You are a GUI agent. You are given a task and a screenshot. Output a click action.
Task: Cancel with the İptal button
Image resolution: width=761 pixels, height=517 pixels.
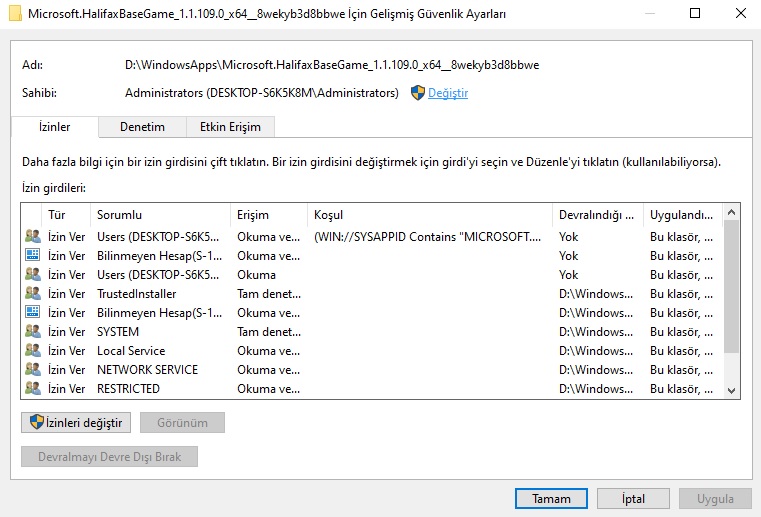633,499
